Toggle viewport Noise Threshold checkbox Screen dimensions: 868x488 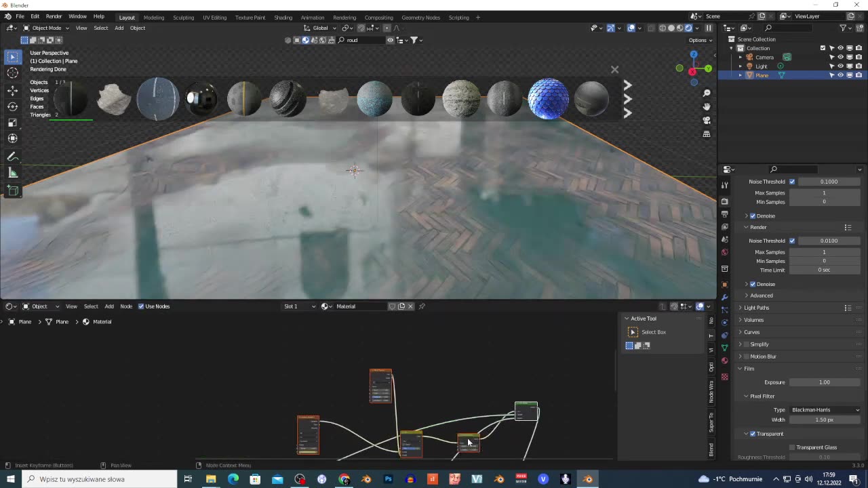click(x=792, y=182)
